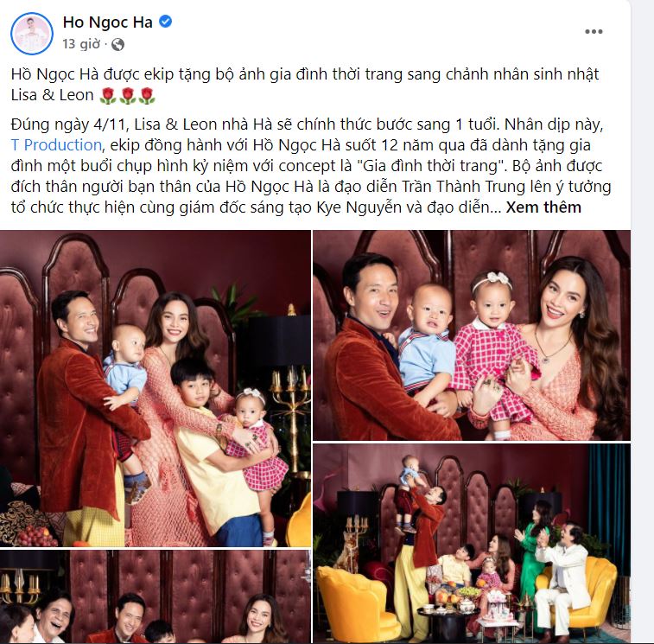Open the three-dots post options menu
654x644 pixels.
(594, 32)
